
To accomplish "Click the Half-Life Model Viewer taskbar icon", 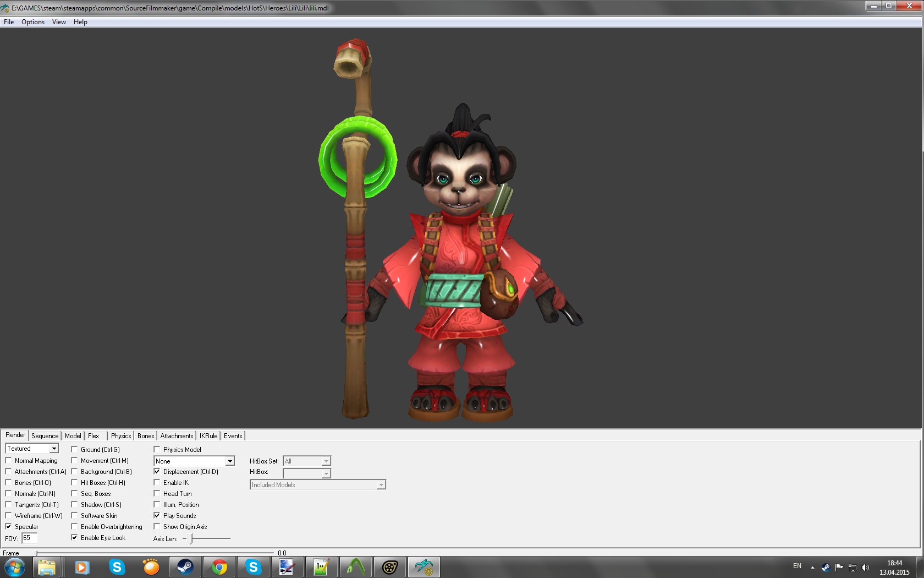I will click(424, 567).
